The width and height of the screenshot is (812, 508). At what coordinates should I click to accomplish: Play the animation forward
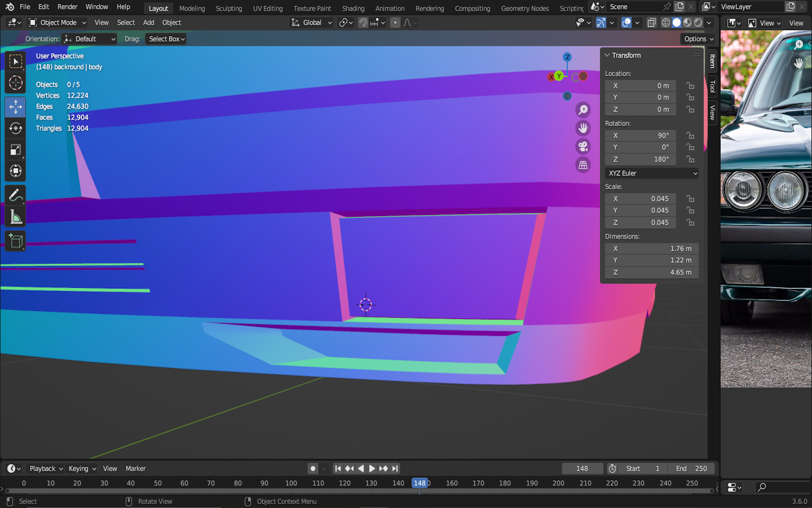tap(372, 468)
